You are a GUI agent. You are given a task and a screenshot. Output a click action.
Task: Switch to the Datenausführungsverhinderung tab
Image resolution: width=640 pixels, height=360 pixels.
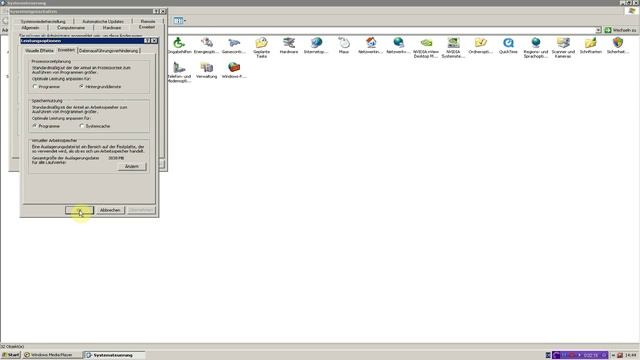coord(109,51)
